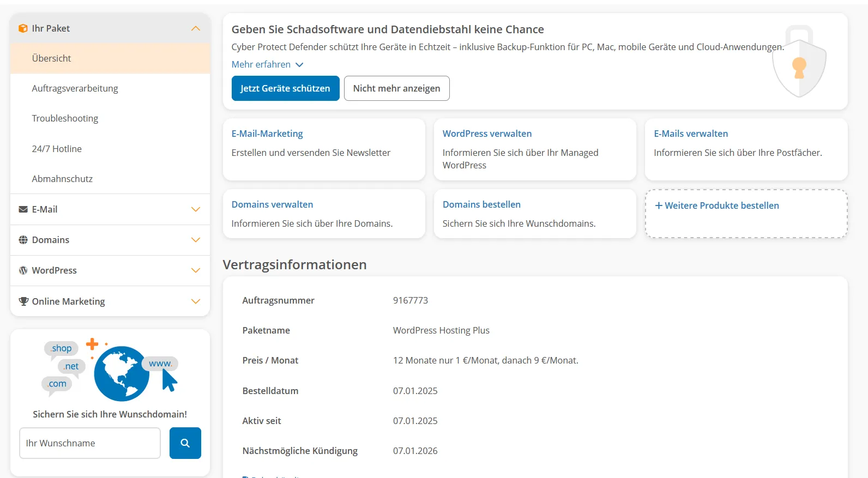The width and height of the screenshot is (868, 478).
Task: Select the 24/7 Hotline menu entry
Action: pyautogui.click(x=110, y=149)
